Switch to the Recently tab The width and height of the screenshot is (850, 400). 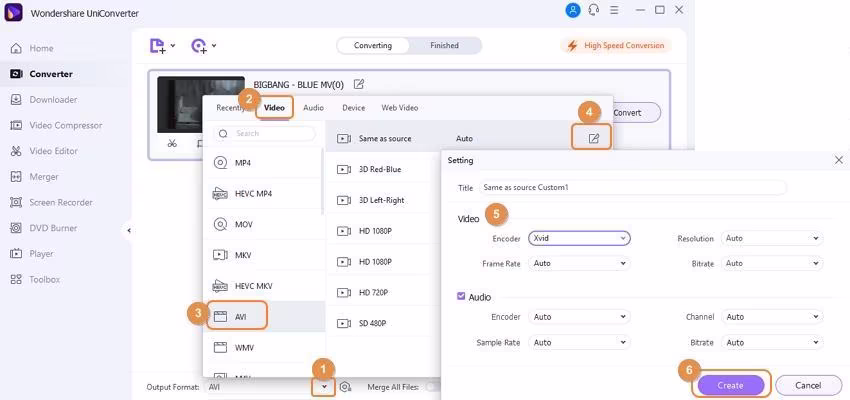pos(230,108)
